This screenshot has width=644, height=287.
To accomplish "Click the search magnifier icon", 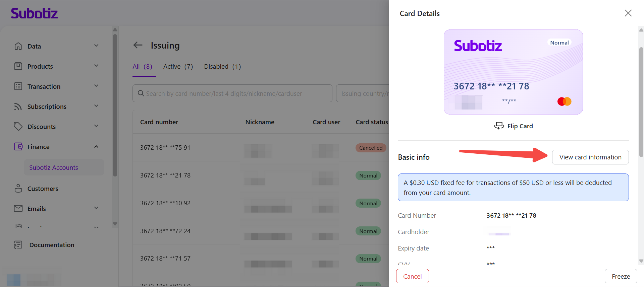I will pyautogui.click(x=141, y=93).
